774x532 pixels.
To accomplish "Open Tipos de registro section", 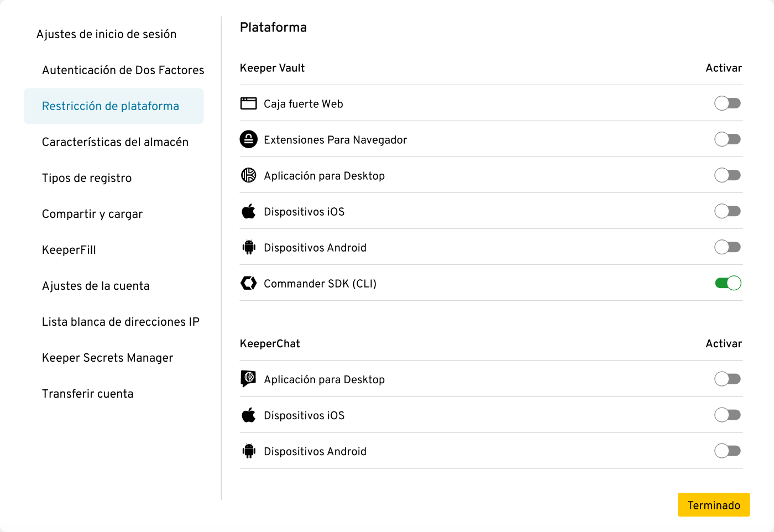I will click(x=87, y=178).
